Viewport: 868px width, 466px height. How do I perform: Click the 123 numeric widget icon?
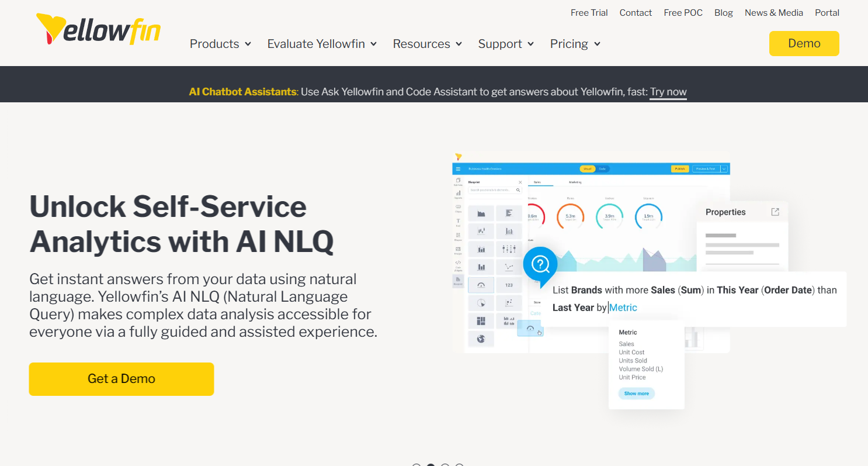click(x=509, y=286)
